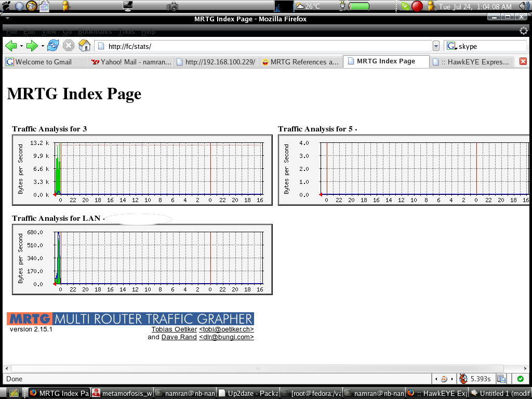Click the page load timer icon showing 5.393s
Image resolution: width=532 pixels, height=399 pixels.
point(463,379)
